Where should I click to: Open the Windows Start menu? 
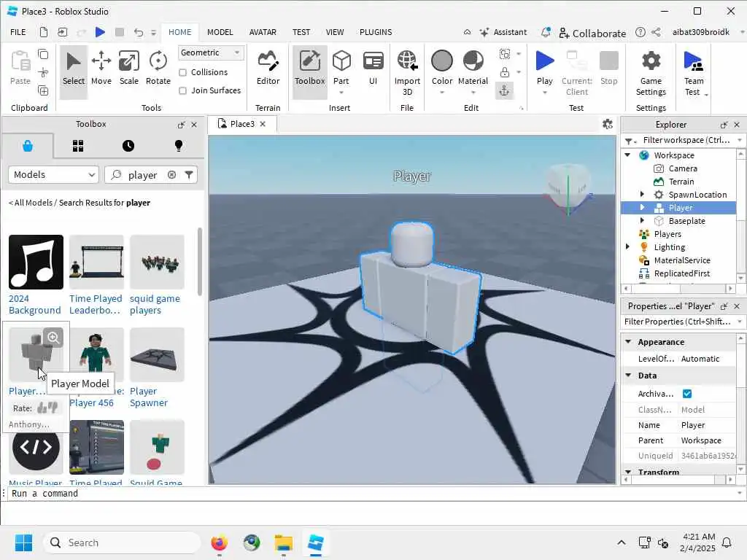point(23,542)
